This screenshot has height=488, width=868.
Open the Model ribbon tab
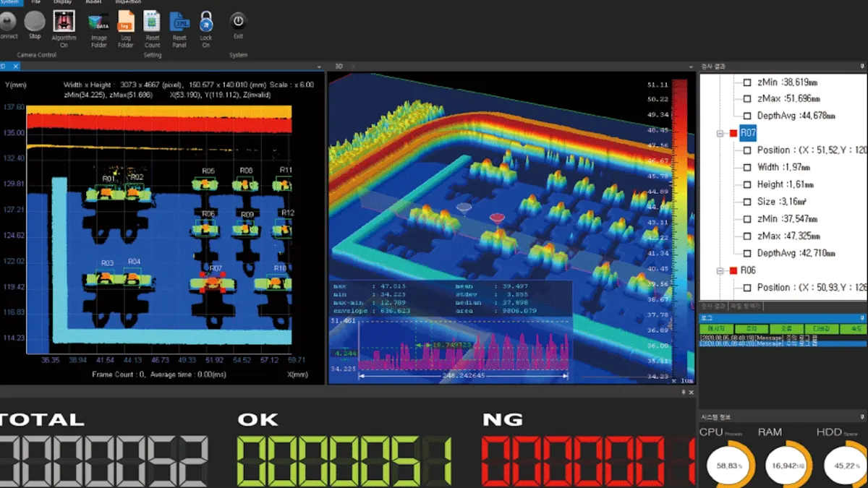[x=93, y=2]
